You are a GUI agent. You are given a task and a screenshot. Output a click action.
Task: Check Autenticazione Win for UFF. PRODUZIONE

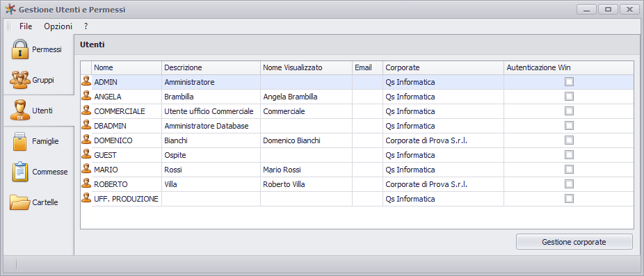(x=569, y=199)
